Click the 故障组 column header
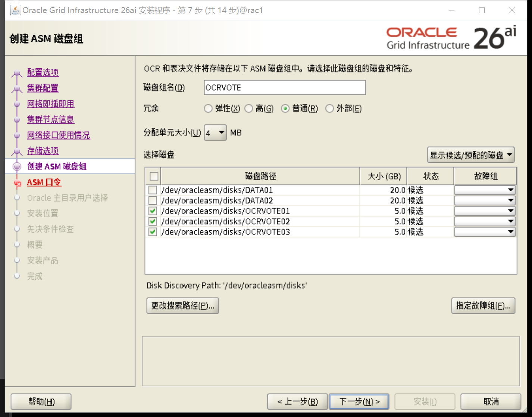This screenshot has width=532, height=417. point(485,176)
